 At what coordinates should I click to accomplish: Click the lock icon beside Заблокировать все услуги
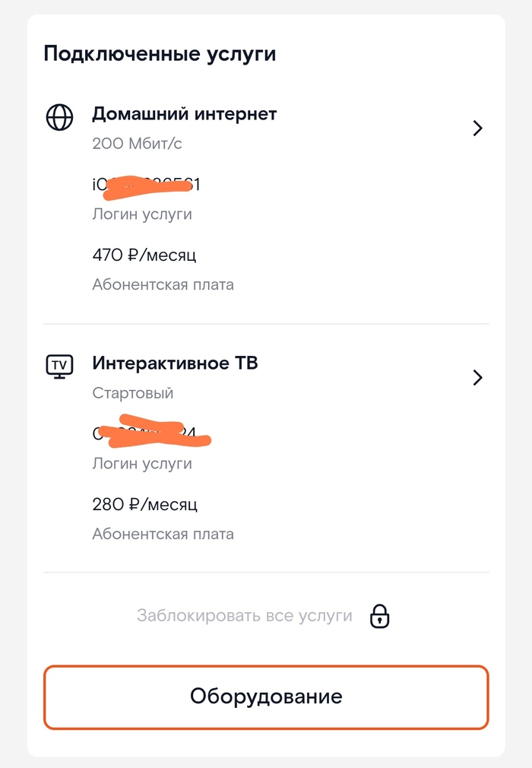point(379,616)
